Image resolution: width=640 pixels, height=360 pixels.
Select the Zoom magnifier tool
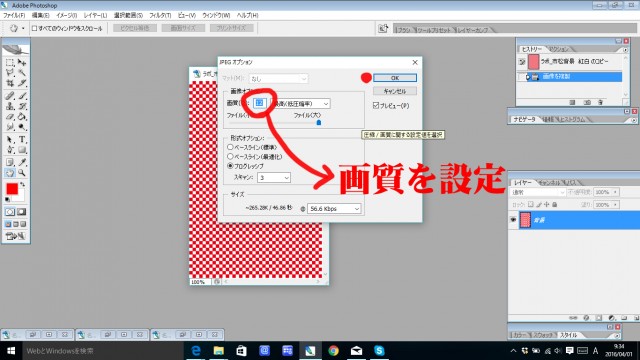click(22, 173)
